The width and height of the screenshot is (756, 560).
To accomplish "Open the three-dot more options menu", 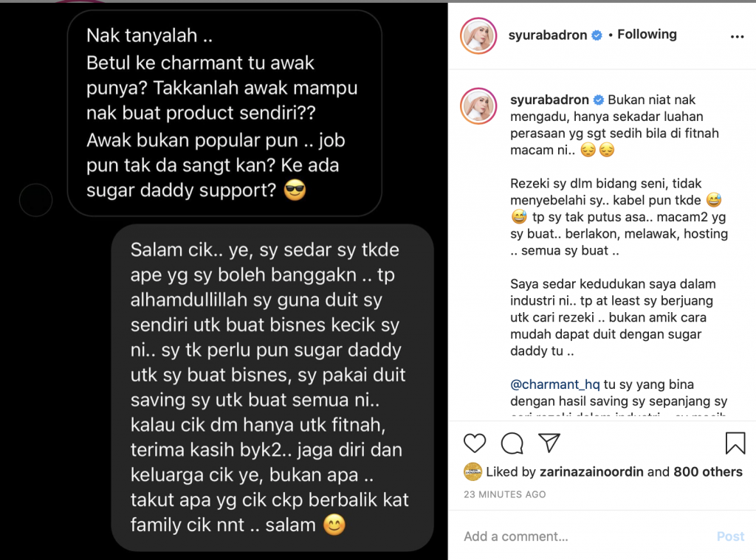I will (x=738, y=37).
